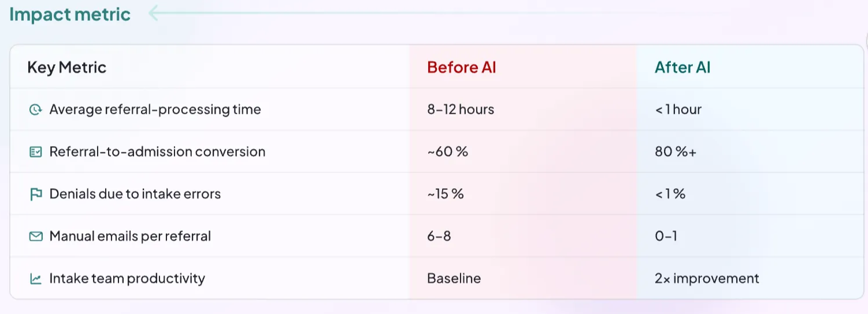Click the Key Metric column header
Screen dimensions: 868x314
[67, 68]
